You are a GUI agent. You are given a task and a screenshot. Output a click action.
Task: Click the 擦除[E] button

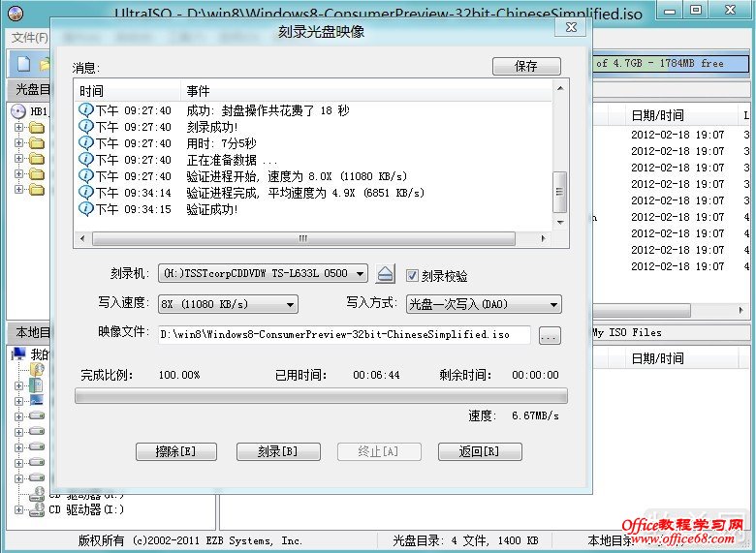(176, 451)
